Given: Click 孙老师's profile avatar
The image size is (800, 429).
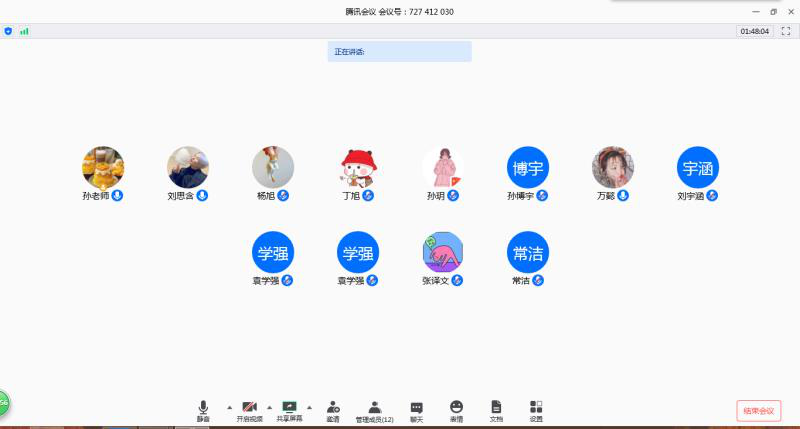Looking at the screenshot, I should pyautogui.click(x=103, y=167).
